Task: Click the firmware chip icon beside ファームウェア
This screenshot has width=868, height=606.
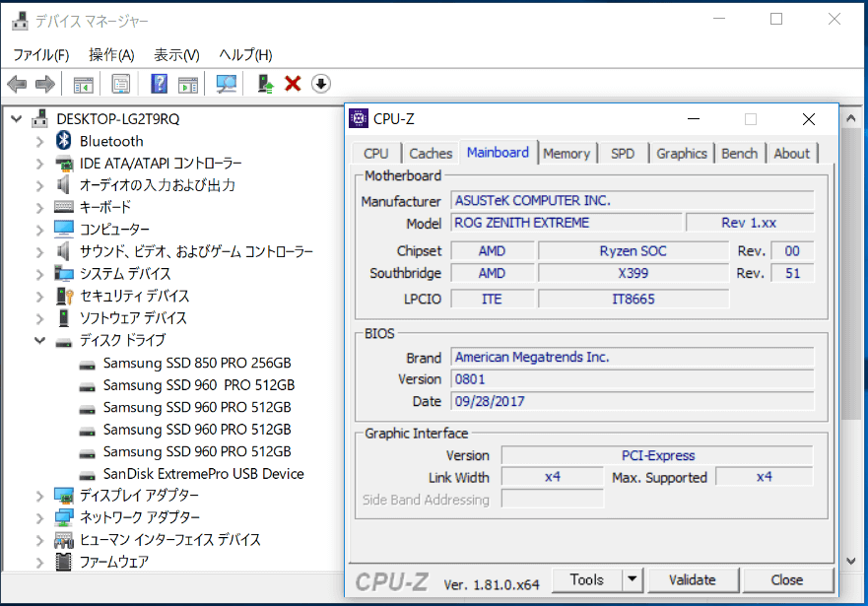Action: [64, 562]
